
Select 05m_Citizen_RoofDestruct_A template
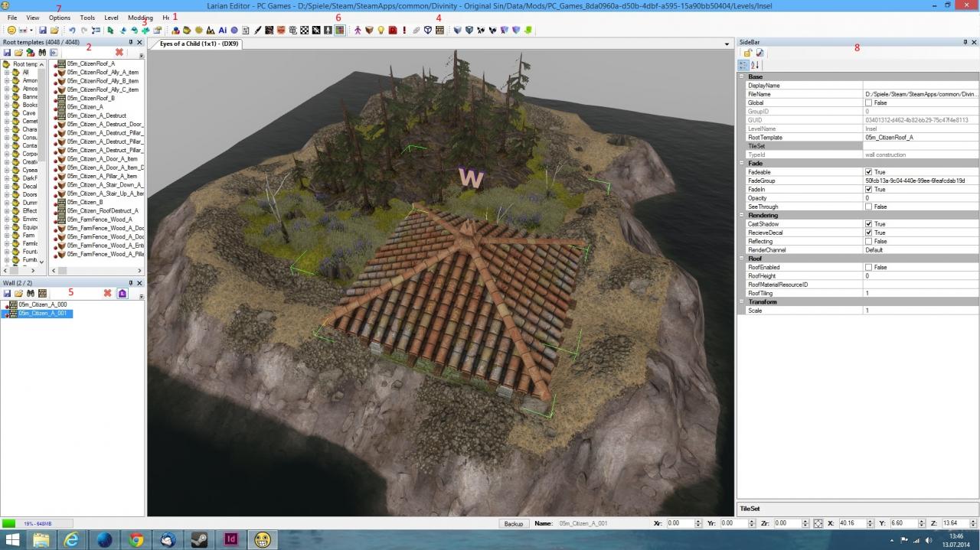pos(103,210)
